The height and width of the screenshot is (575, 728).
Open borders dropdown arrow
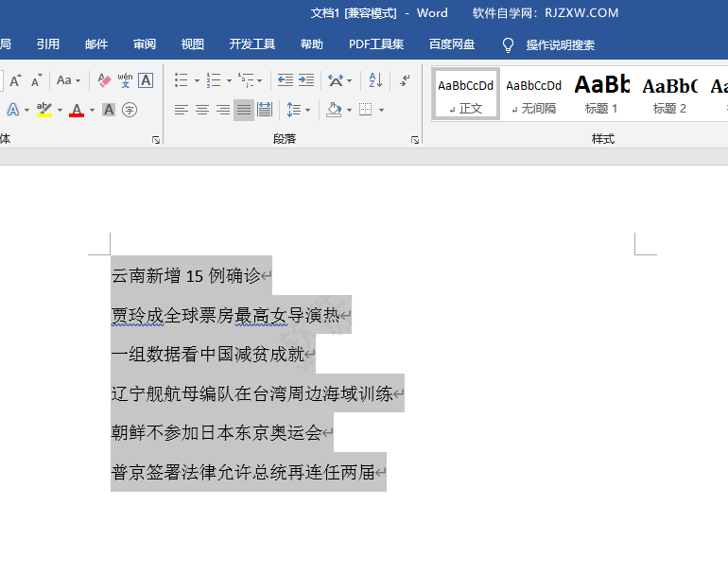click(381, 110)
